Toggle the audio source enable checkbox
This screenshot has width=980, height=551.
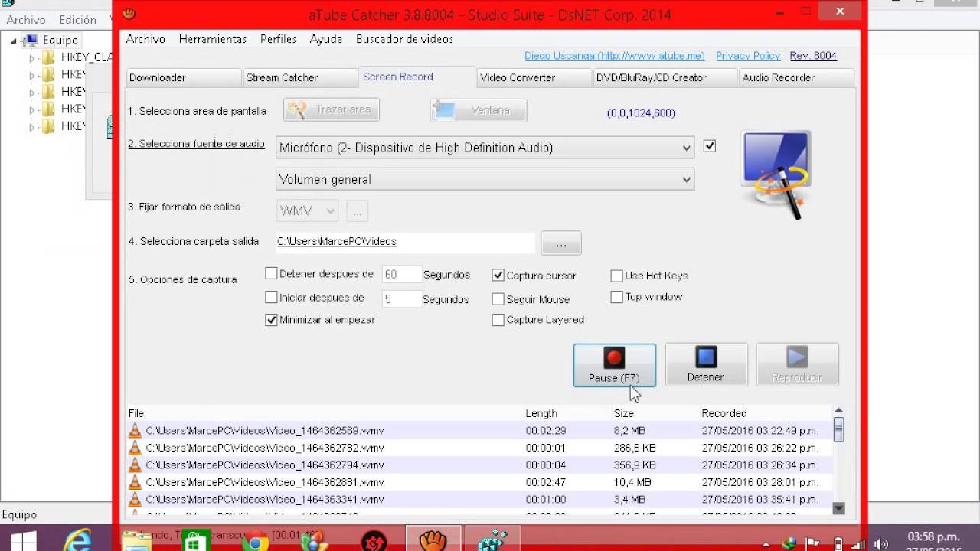point(710,146)
